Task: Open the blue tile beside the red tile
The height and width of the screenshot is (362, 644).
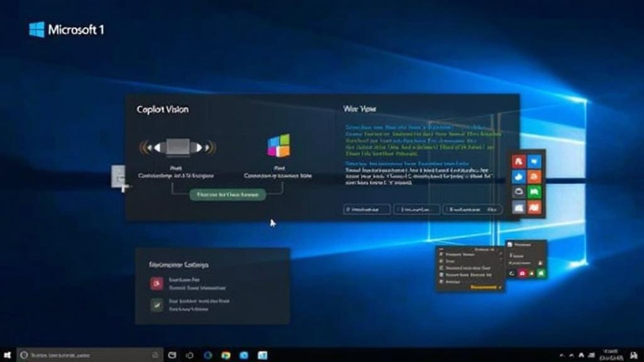Action: (x=535, y=162)
